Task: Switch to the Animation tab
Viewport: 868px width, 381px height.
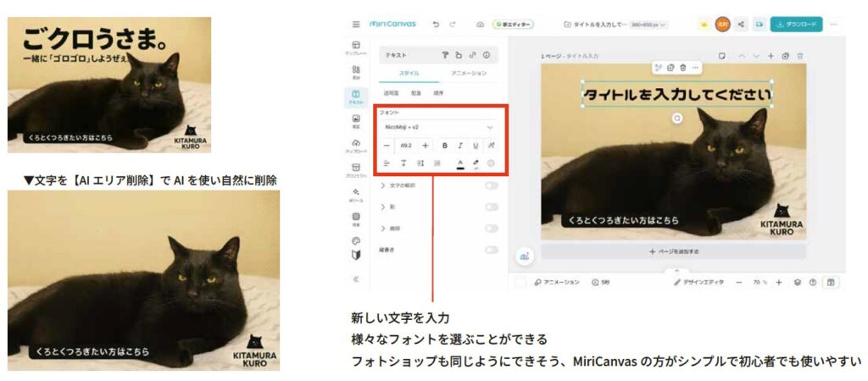Action: [x=469, y=73]
